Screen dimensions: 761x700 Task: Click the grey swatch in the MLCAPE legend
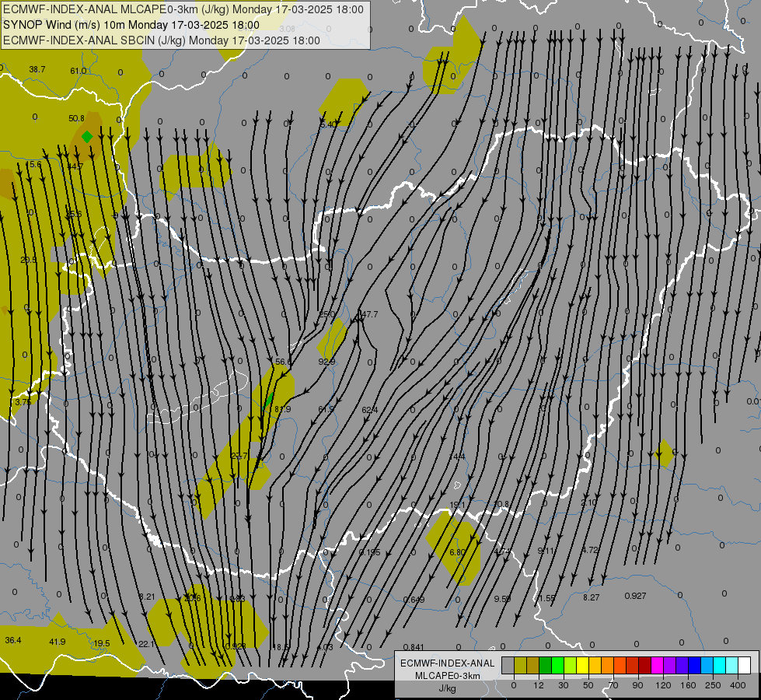(x=508, y=665)
